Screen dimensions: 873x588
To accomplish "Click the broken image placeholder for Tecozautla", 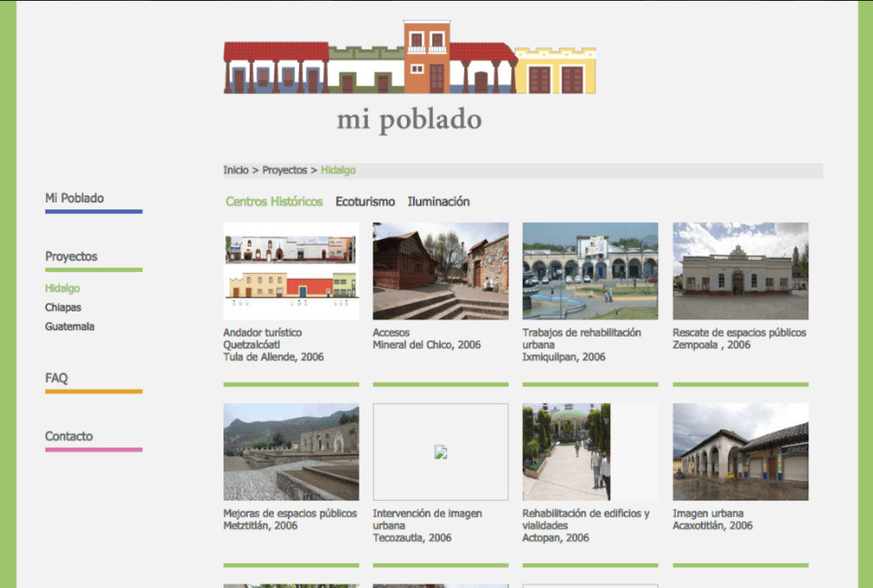I will tap(440, 452).
